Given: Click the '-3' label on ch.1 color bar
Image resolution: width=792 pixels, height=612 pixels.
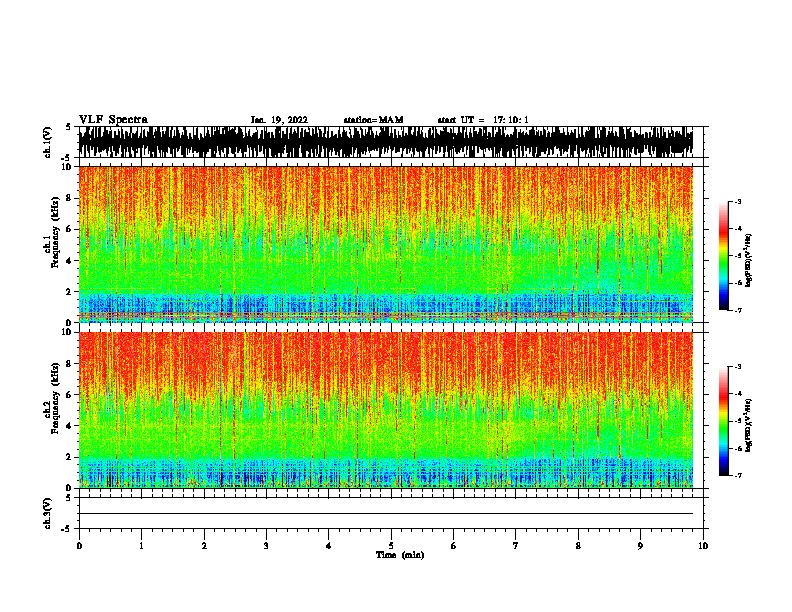Looking at the screenshot, I should point(738,202).
